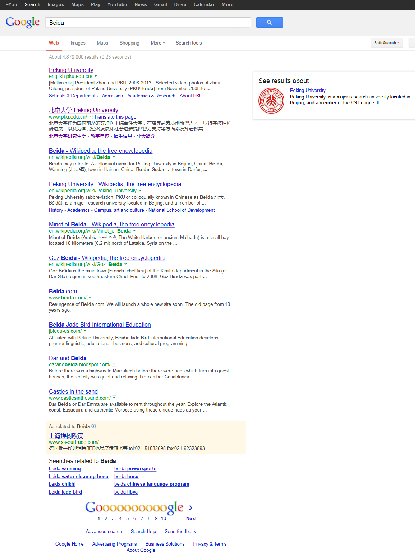The height and width of the screenshot is (560, 415).
Task: Click the Next pagination link
Action: 191,518
